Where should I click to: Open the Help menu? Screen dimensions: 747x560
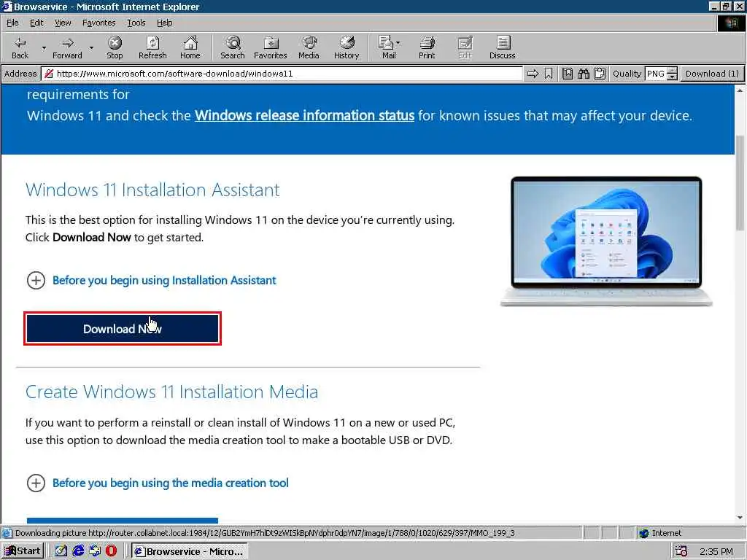tap(164, 23)
